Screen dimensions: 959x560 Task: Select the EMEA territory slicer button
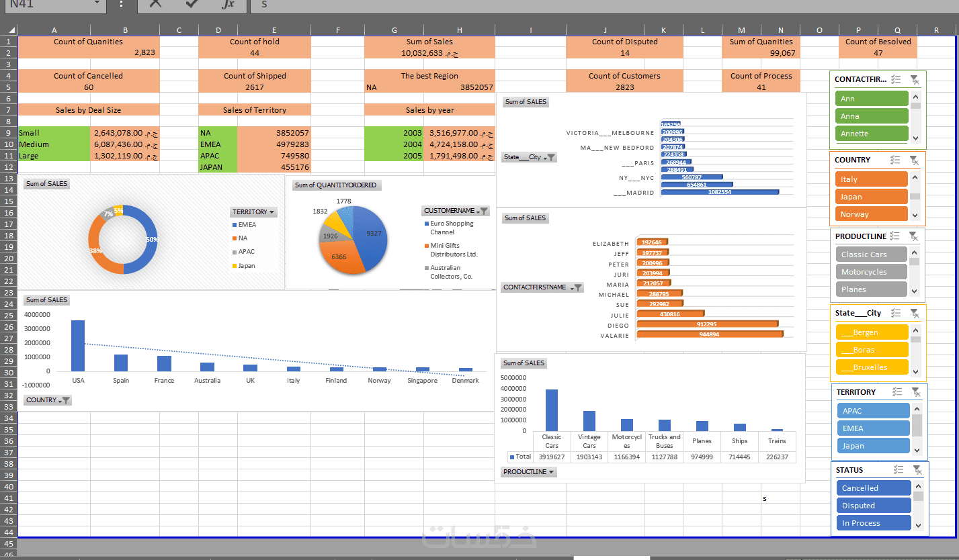click(x=873, y=428)
